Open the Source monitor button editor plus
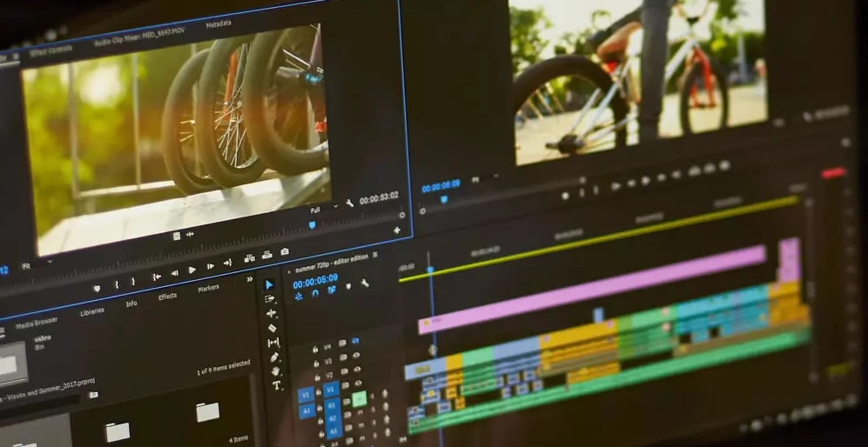 pyautogui.click(x=397, y=230)
